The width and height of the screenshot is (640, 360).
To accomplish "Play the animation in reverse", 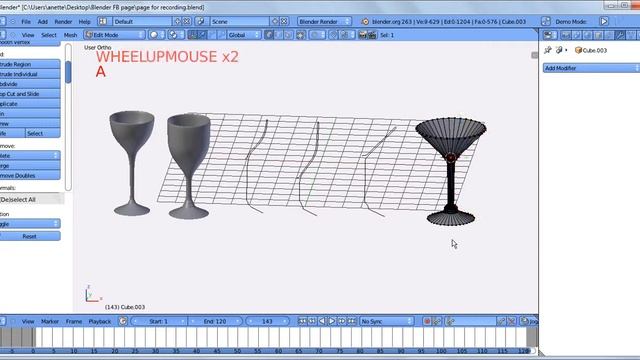I will pos(322,322).
